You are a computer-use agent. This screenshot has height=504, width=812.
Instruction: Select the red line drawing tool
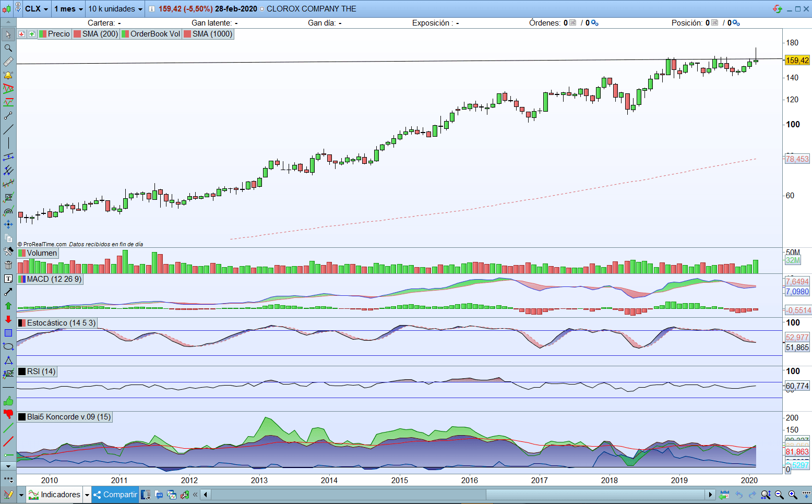click(8, 441)
